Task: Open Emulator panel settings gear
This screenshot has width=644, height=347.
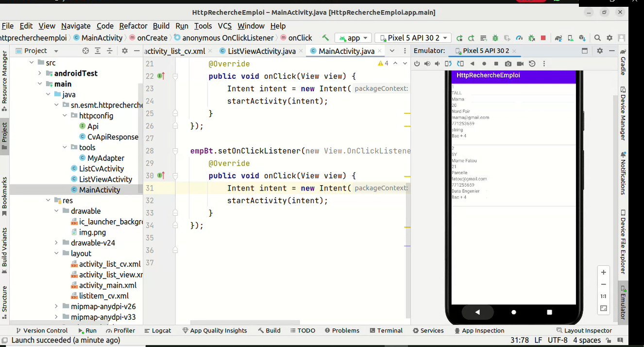Action: pos(600,51)
